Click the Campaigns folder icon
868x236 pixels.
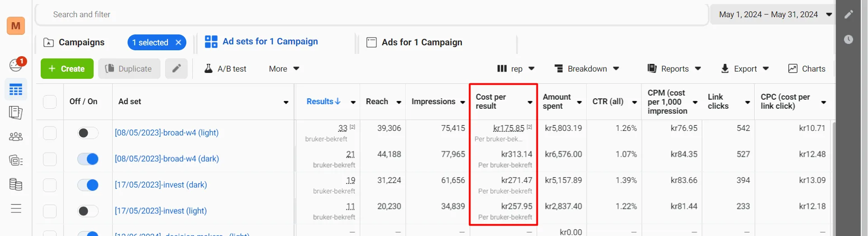48,43
